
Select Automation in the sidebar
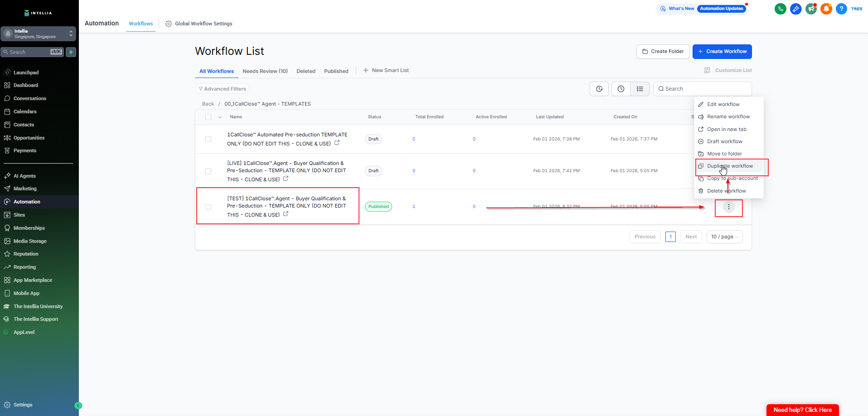pos(27,202)
